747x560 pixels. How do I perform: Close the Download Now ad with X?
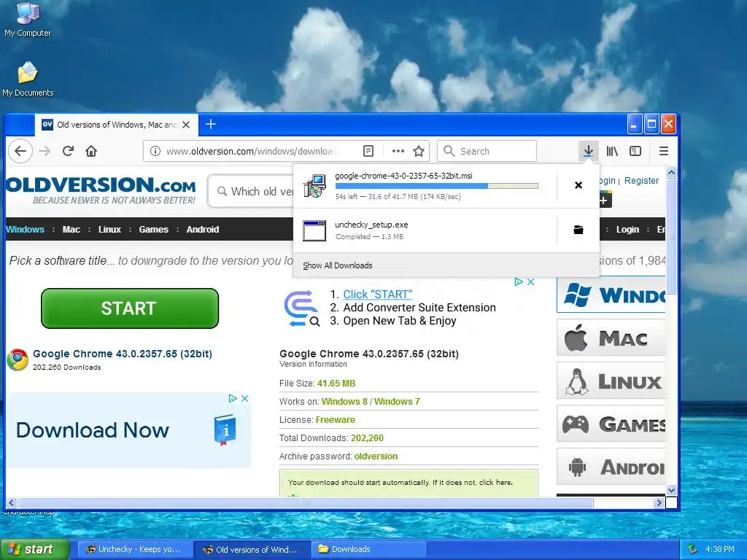(x=245, y=399)
